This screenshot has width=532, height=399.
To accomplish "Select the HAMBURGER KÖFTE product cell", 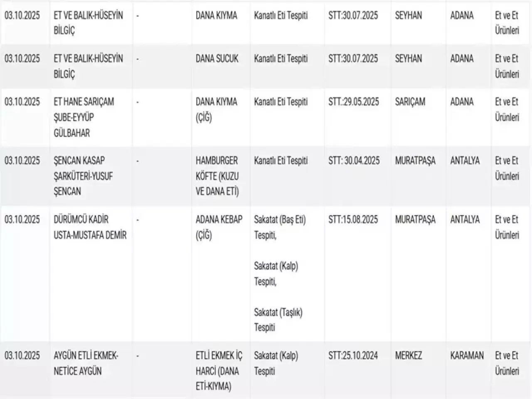I will point(217,176).
